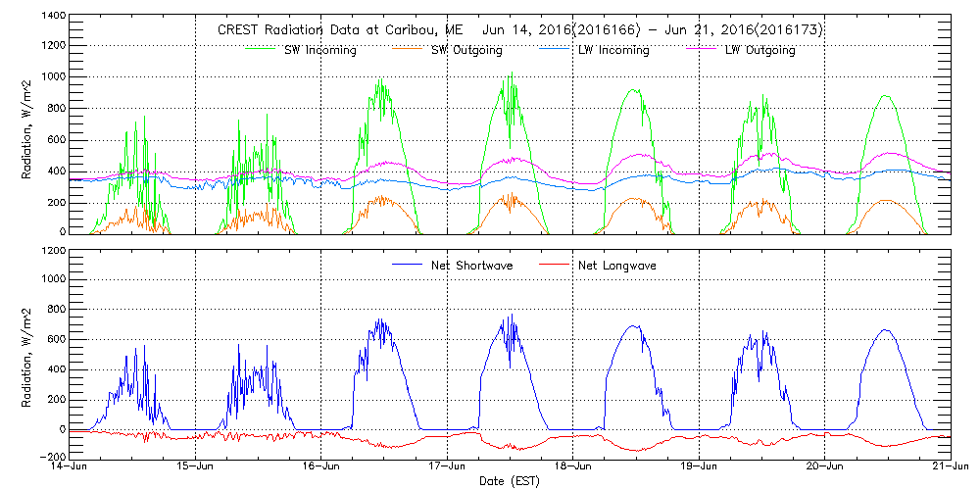Click the chart title mentioning Caribou, ME
The image size is (980, 490).
point(519,30)
